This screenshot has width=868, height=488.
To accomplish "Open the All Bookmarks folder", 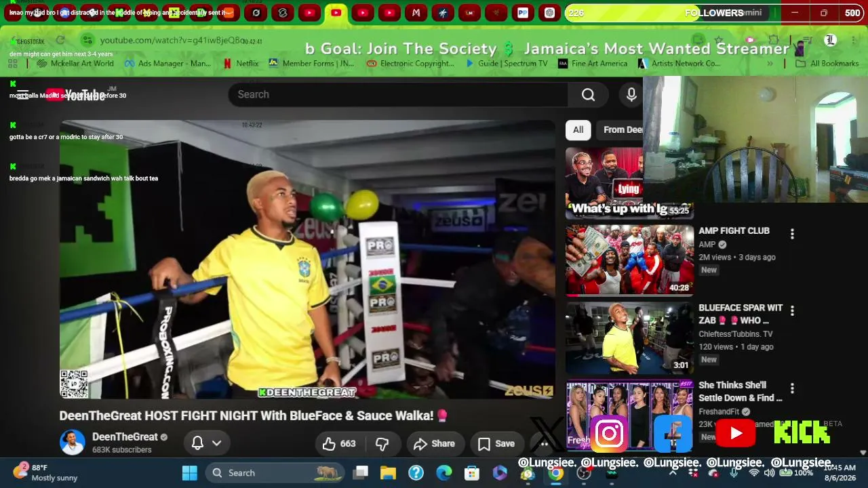I will [x=827, y=64].
